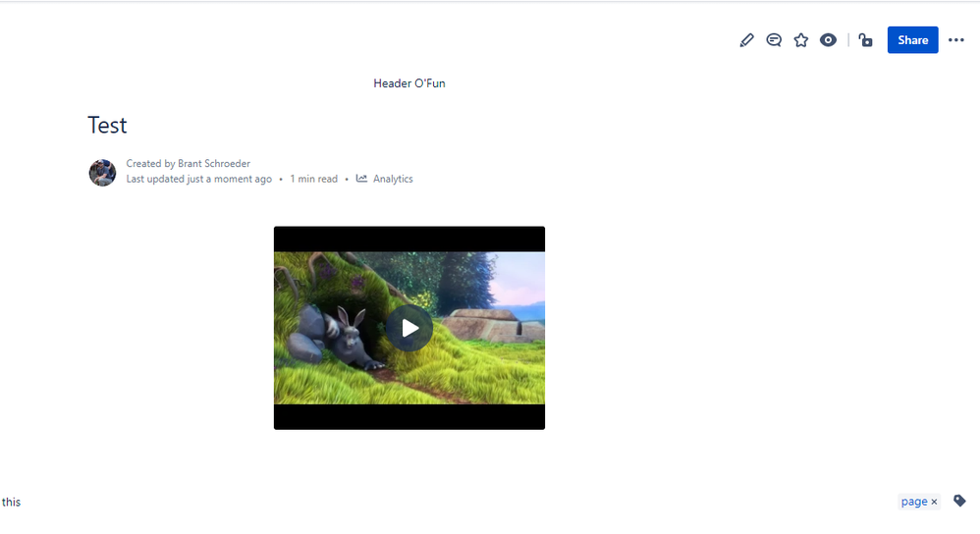The image size is (980, 534).
Task: Click the 'Header O'Fun' header text
Action: click(409, 83)
